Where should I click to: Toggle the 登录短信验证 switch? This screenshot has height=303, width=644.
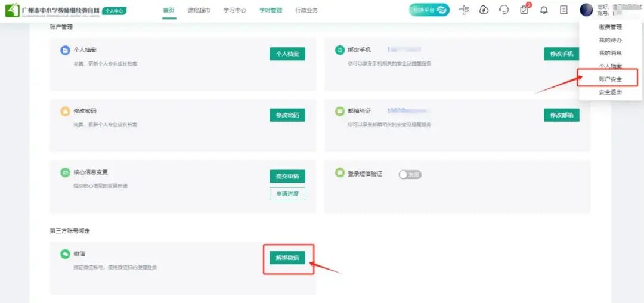(410, 175)
